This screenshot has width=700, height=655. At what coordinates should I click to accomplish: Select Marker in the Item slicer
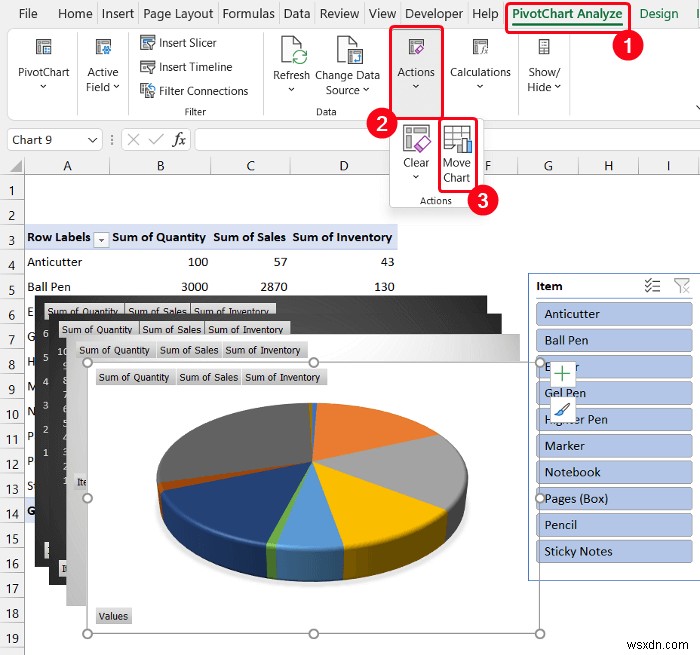pyautogui.click(x=614, y=446)
